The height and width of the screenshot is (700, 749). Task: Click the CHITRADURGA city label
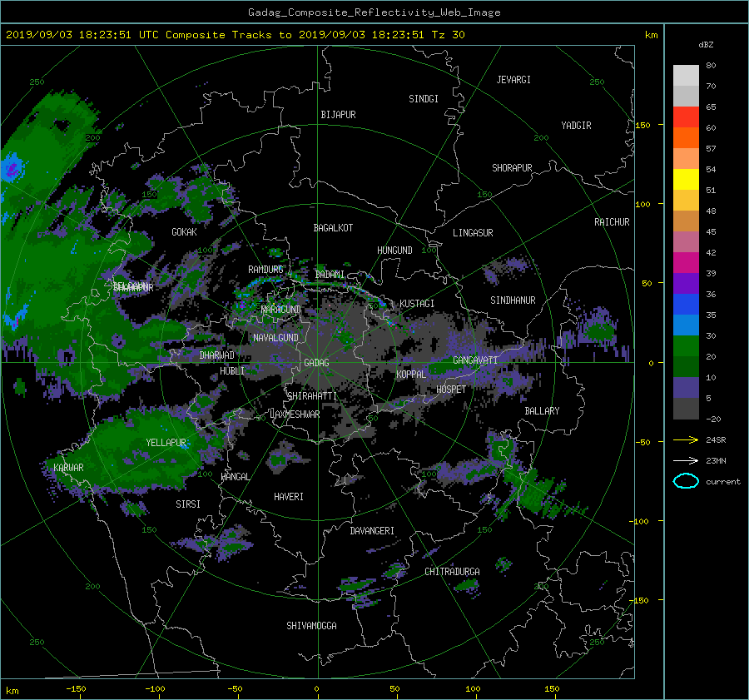(x=453, y=572)
